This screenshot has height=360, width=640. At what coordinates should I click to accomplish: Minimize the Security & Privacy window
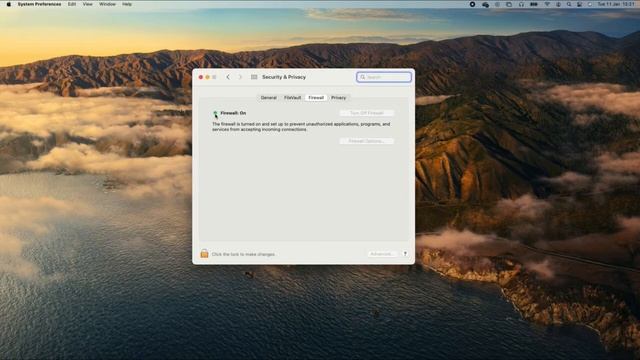207,77
